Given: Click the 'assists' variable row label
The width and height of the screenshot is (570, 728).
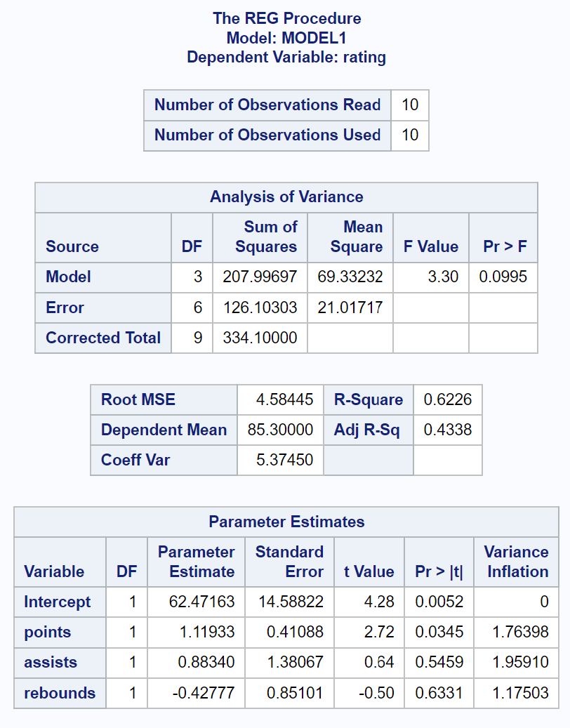Looking at the screenshot, I should (51, 663).
